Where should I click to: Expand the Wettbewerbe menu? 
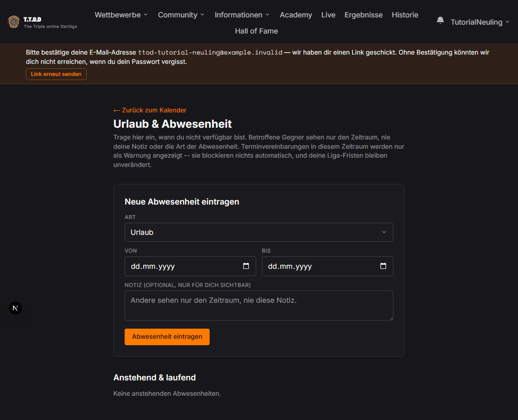coord(121,15)
